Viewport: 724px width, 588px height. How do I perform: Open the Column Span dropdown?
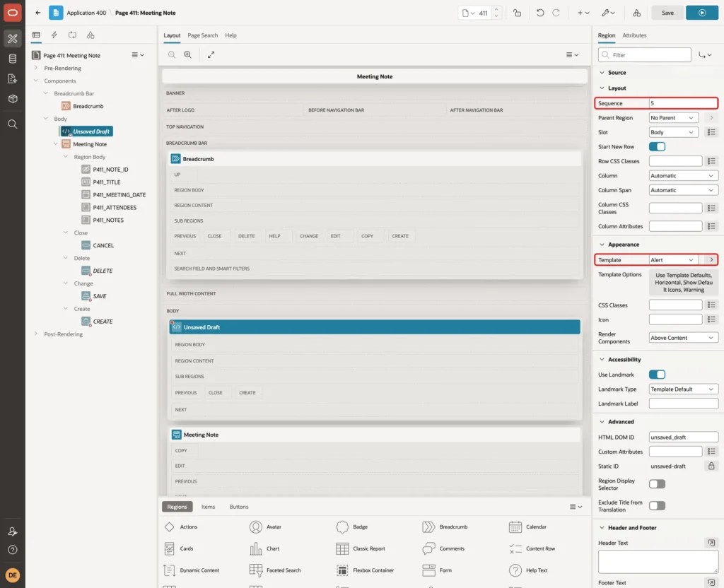pyautogui.click(x=683, y=190)
